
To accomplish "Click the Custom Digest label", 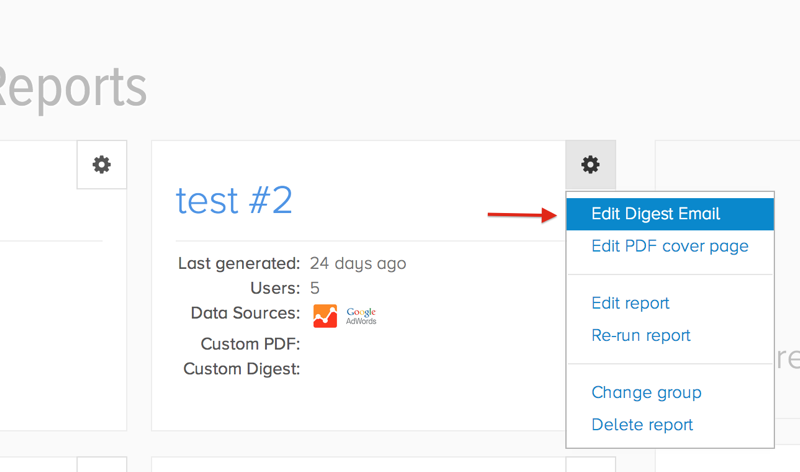I will (242, 369).
